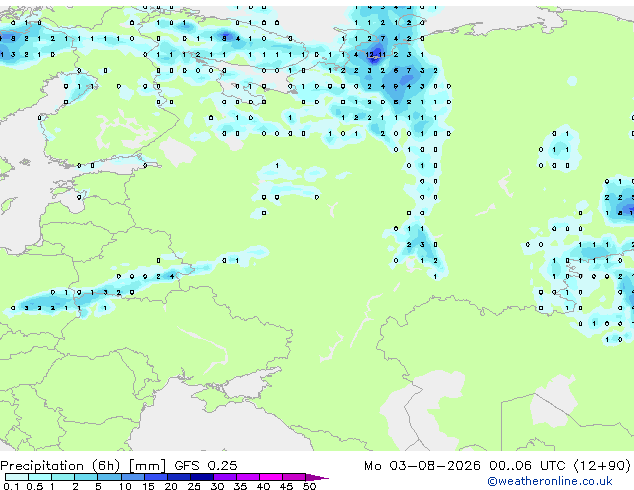Pick the 40–45 mm bright pink swatch
The image size is (634, 490).
pos(271,477)
